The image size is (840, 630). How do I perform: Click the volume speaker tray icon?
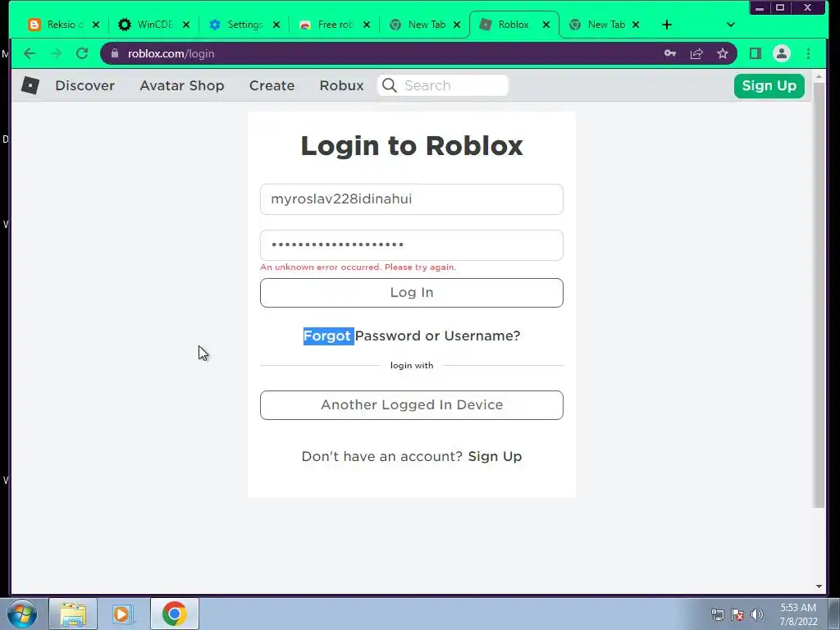[757, 614]
